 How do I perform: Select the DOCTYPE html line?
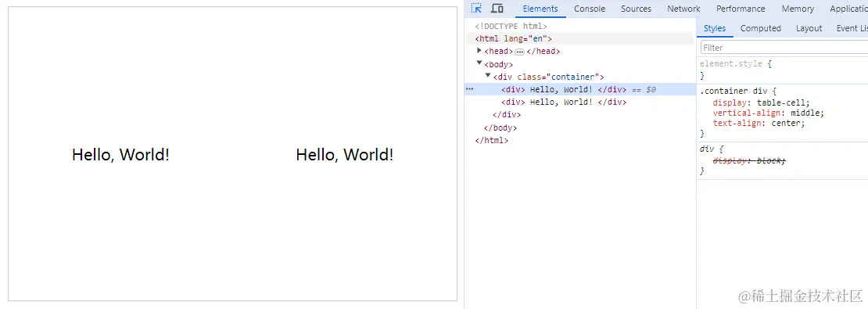click(x=511, y=26)
